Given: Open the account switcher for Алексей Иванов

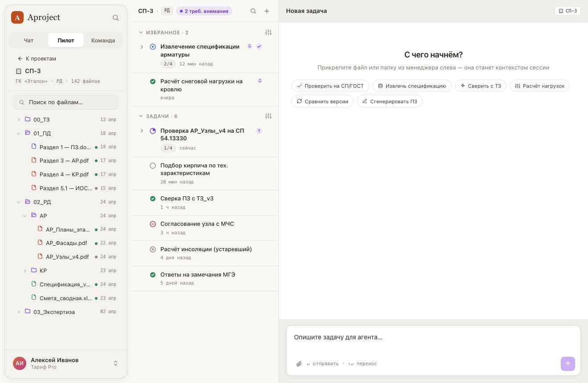Looking at the screenshot, I should pos(116,363).
